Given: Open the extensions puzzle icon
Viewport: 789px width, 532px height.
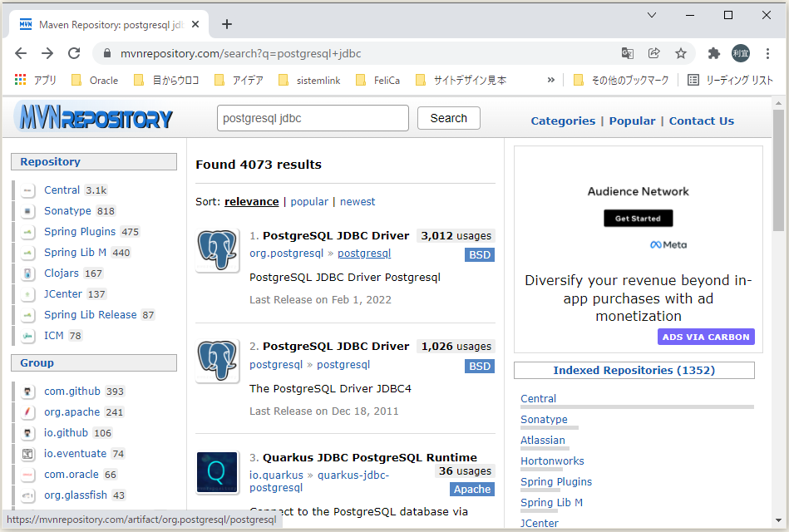Looking at the screenshot, I should pos(713,52).
